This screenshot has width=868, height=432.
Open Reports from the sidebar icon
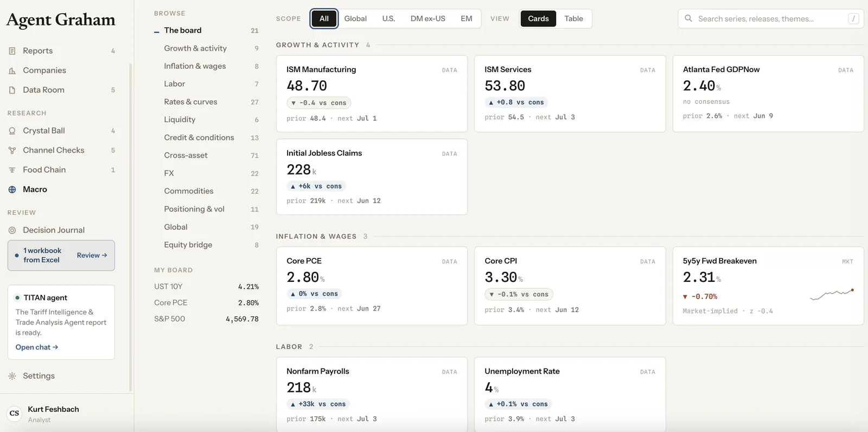click(x=12, y=51)
